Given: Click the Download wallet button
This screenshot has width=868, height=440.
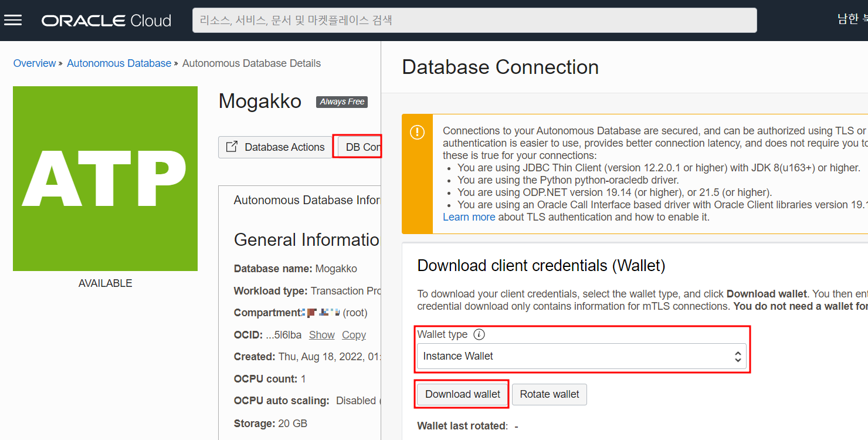Looking at the screenshot, I should point(463,394).
